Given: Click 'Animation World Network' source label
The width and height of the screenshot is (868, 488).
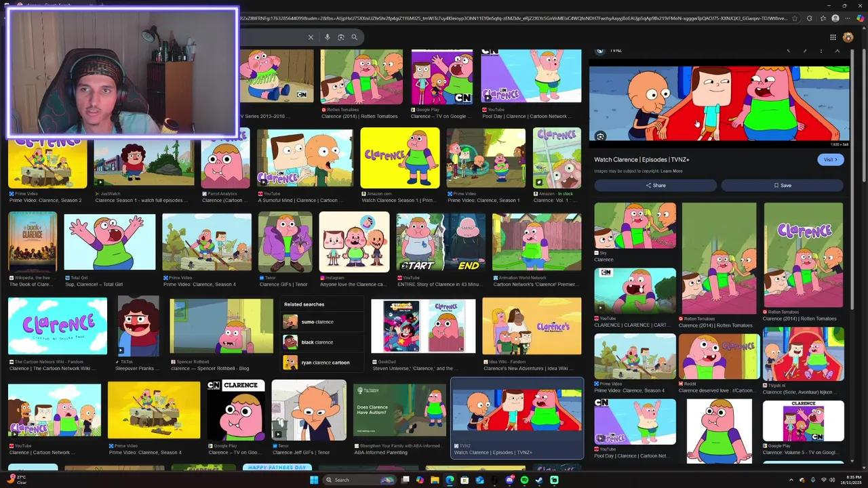Looking at the screenshot, I should [x=522, y=278].
